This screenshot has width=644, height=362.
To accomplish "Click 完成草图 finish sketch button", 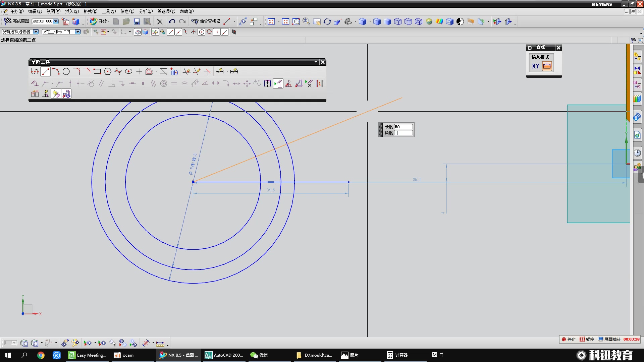I will coord(17,21).
